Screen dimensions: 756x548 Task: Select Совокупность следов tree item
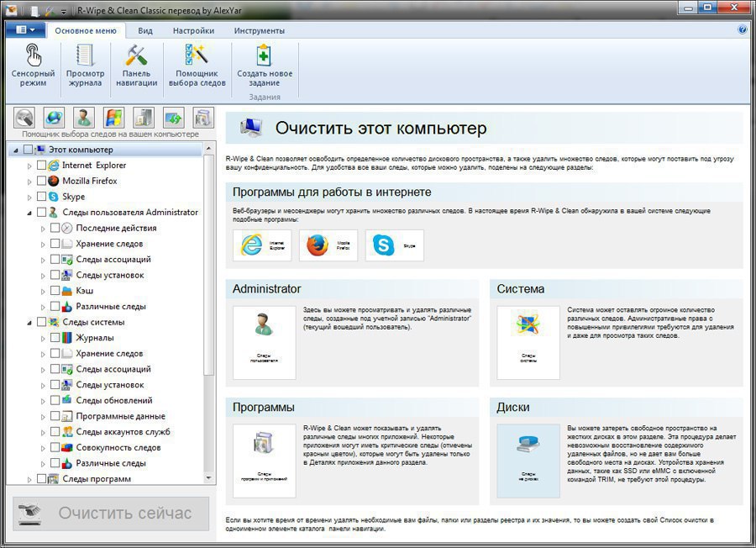click(118, 448)
